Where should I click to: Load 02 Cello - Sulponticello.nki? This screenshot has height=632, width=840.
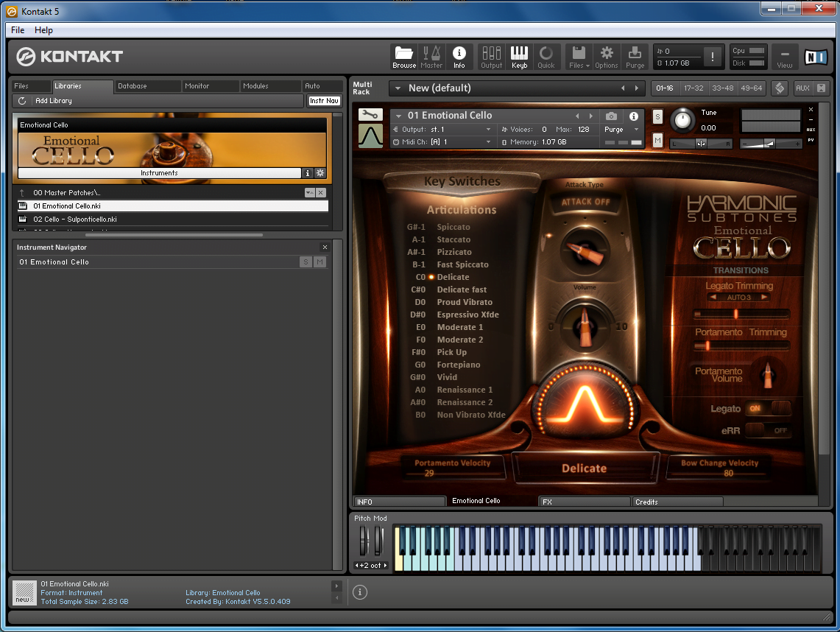pos(172,220)
